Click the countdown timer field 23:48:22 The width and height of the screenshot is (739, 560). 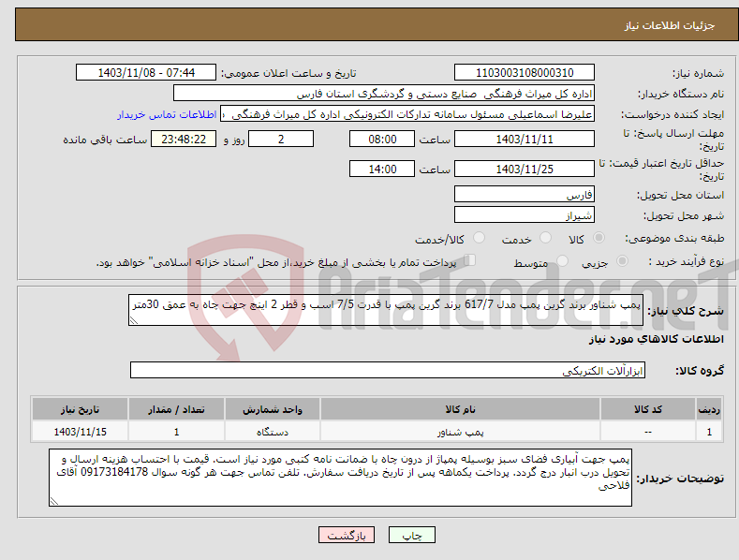[184, 139]
